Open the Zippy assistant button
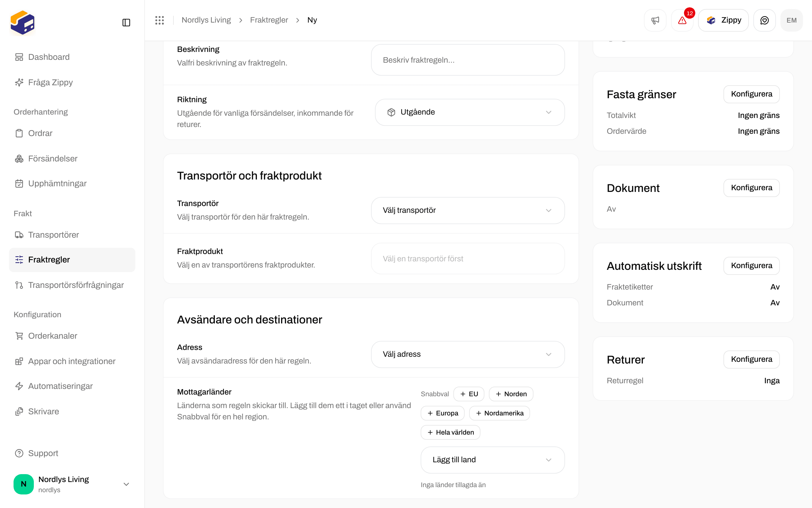This screenshot has width=812, height=508. (x=723, y=20)
